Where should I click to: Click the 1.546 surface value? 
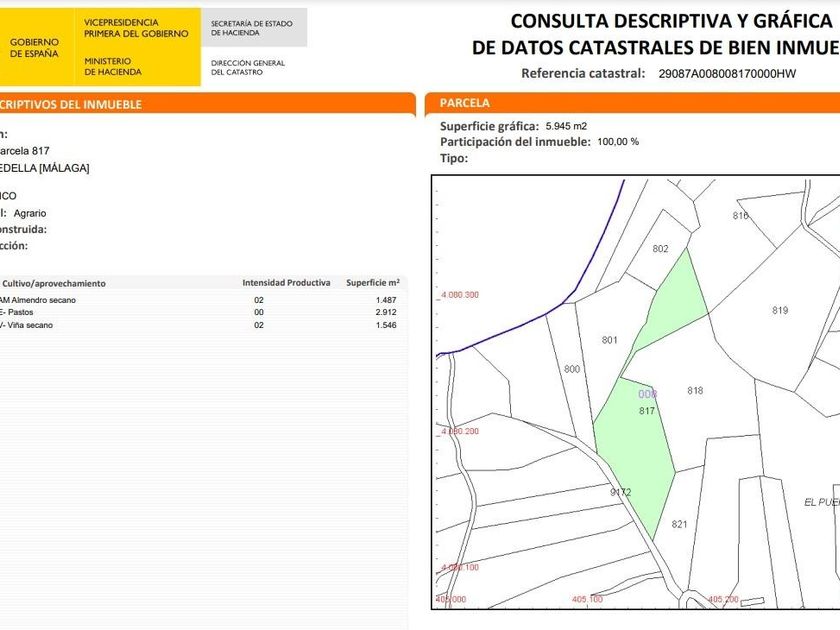[386, 325]
